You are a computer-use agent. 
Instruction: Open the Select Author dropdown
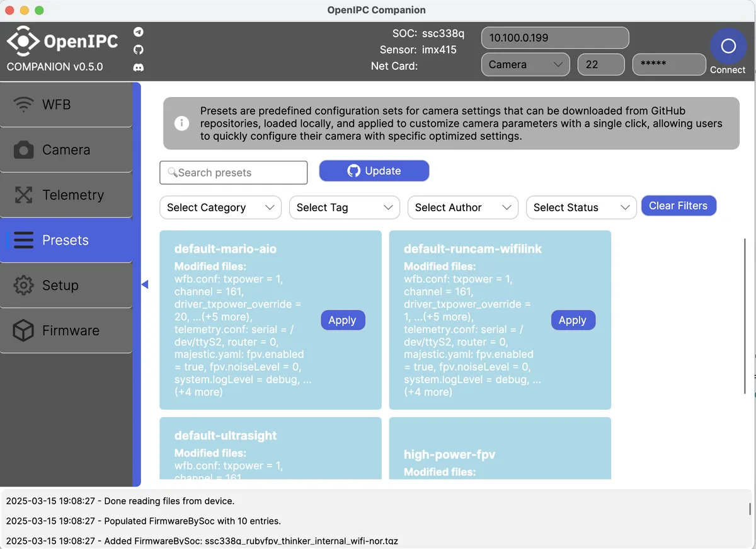[x=463, y=207]
